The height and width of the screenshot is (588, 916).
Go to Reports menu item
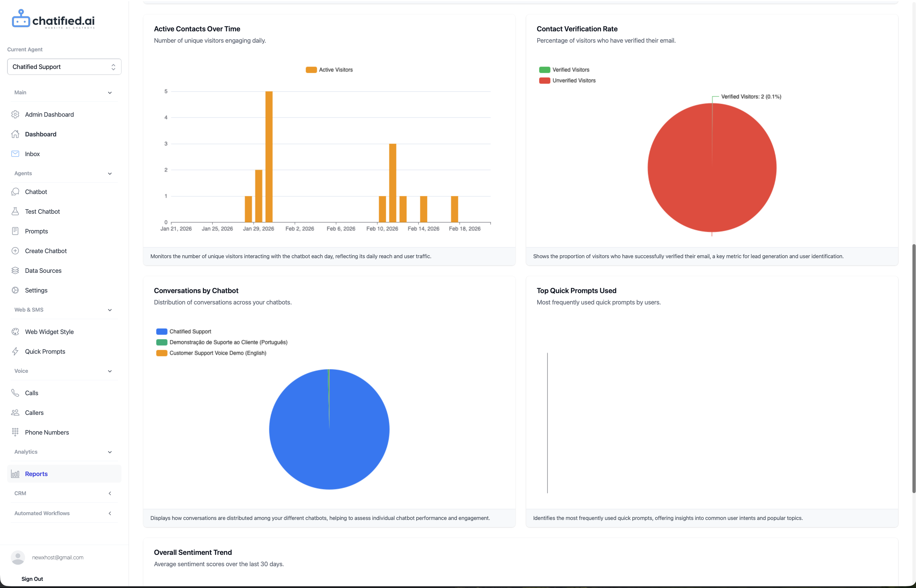click(36, 474)
